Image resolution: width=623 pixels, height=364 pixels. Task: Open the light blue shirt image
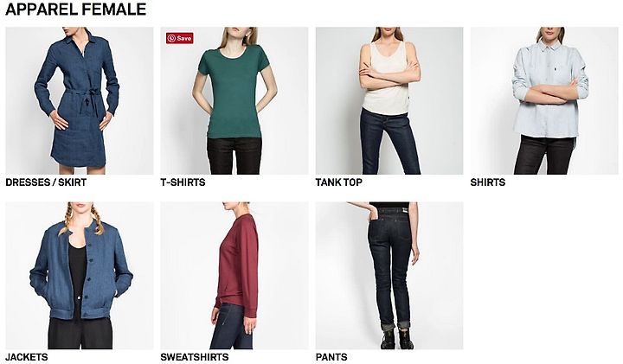coord(544,101)
